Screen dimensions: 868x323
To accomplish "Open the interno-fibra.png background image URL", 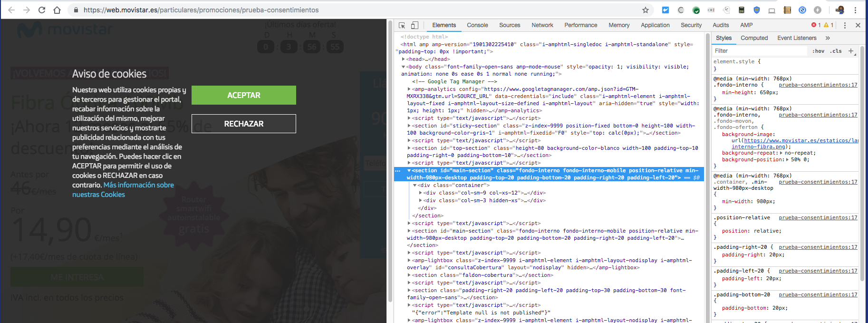I will pos(801,144).
